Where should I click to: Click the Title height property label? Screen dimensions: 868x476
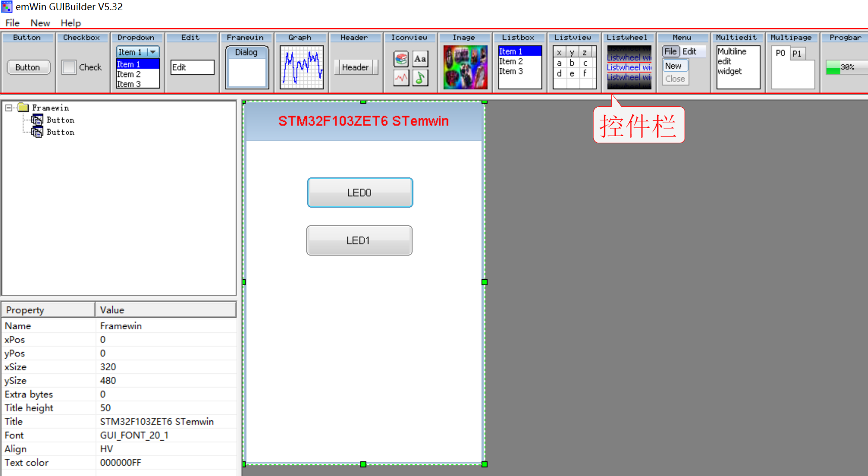pyautogui.click(x=29, y=408)
